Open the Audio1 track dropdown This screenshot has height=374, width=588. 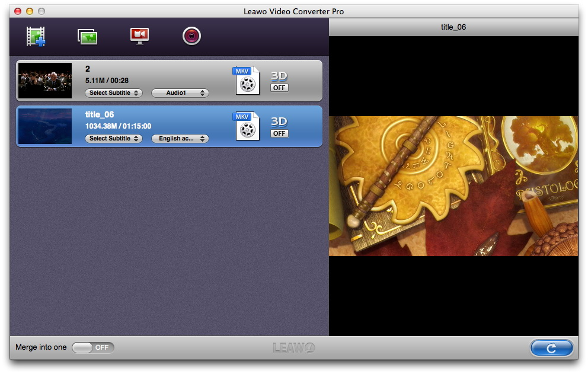(180, 92)
